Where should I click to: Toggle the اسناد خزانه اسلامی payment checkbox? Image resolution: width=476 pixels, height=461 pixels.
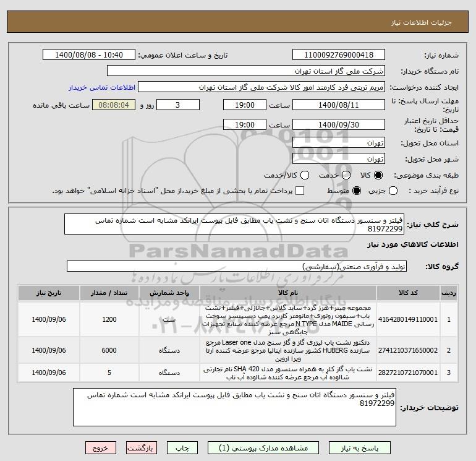(x=300, y=191)
